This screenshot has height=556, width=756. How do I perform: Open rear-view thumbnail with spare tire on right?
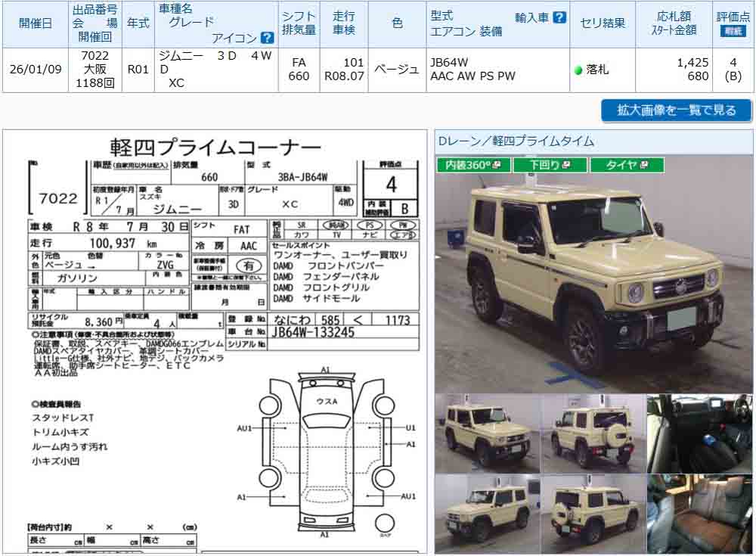pyautogui.click(x=593, y=433)
